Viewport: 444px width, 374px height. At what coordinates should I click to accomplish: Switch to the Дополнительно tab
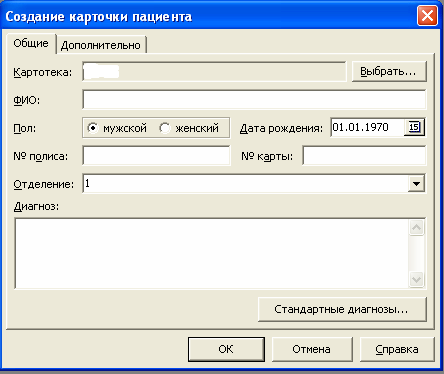pos(101,45)
